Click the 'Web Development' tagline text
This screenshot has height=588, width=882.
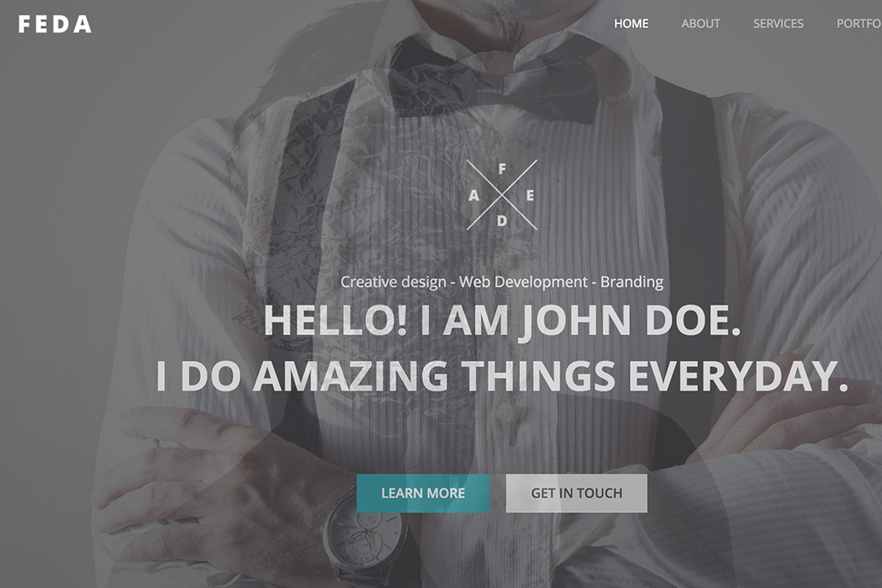click(x=523, y=282)
